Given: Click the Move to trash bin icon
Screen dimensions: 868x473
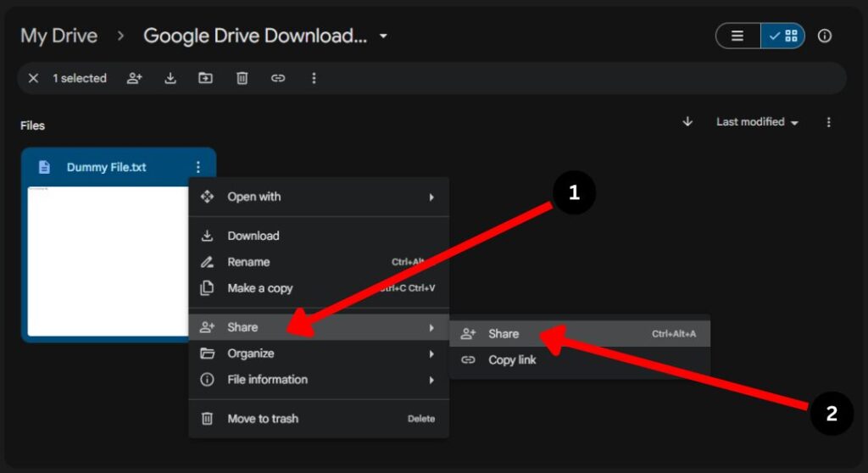Looking at the screenshot, I should pos(207,419).
